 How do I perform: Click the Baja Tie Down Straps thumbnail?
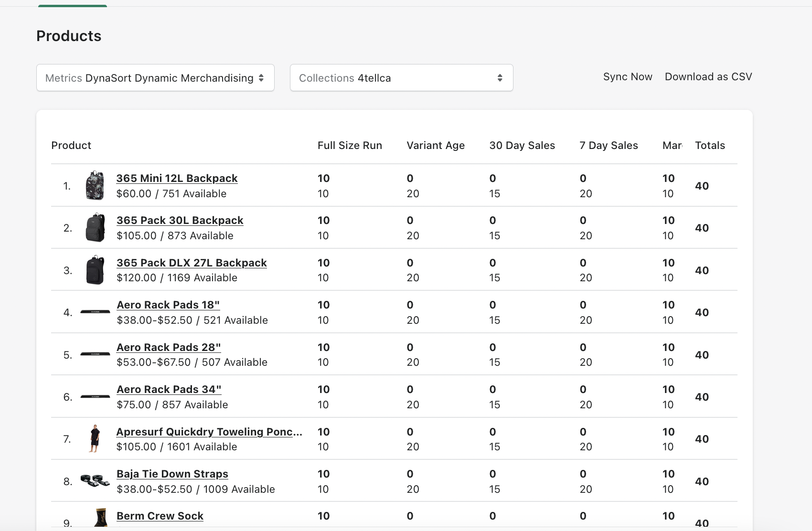point(95,480)
